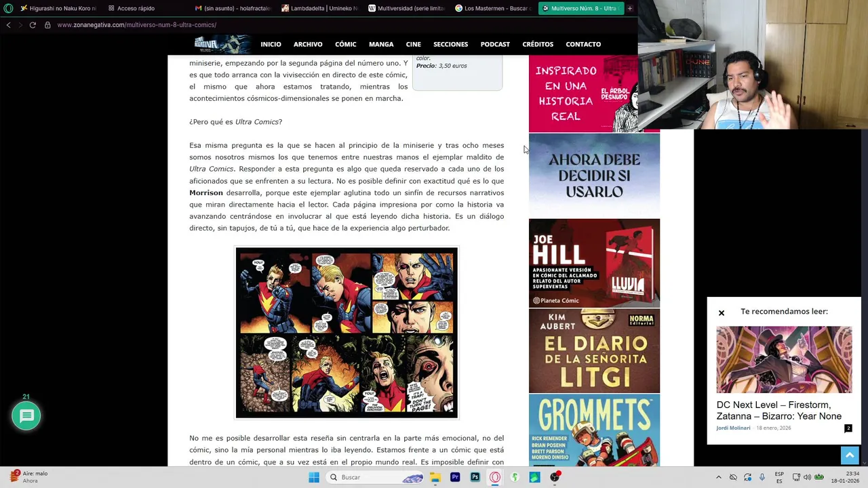Open the OBS recording app in taskbar
Viewport: 868px width, 488px height.
(555, 477)
